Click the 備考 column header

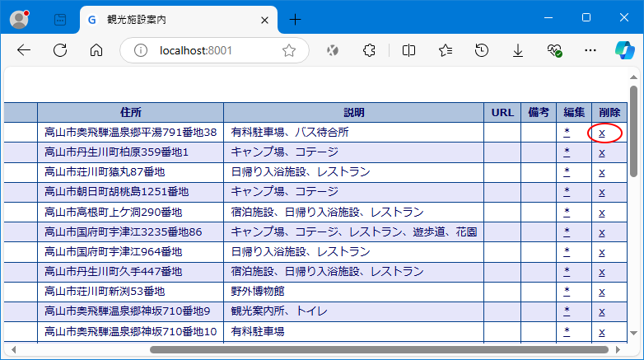click(539, 113)
